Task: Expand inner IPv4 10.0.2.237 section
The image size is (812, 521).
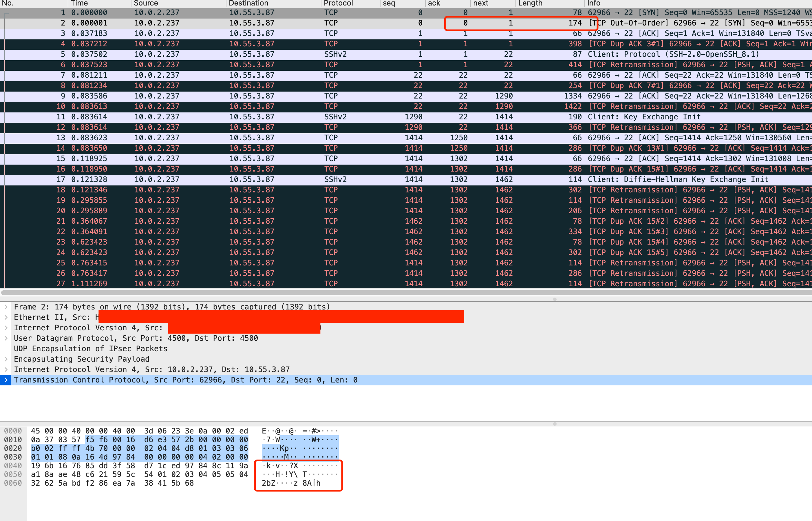Action: point(6,369)
